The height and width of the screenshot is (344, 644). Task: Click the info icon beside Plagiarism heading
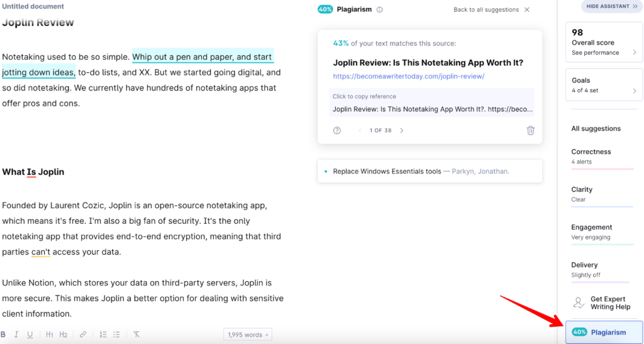[x=379, y=9]
